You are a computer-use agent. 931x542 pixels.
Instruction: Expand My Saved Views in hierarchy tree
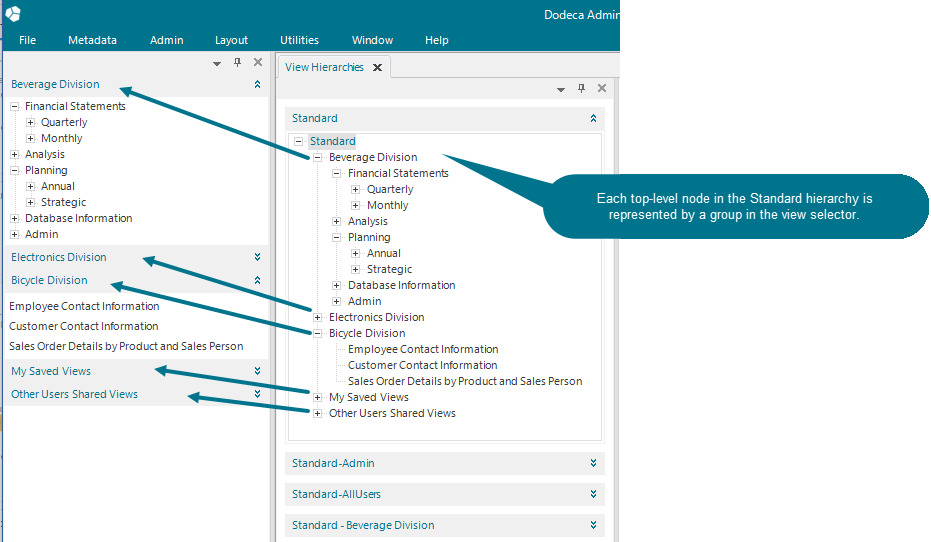(x=318, y=398)
